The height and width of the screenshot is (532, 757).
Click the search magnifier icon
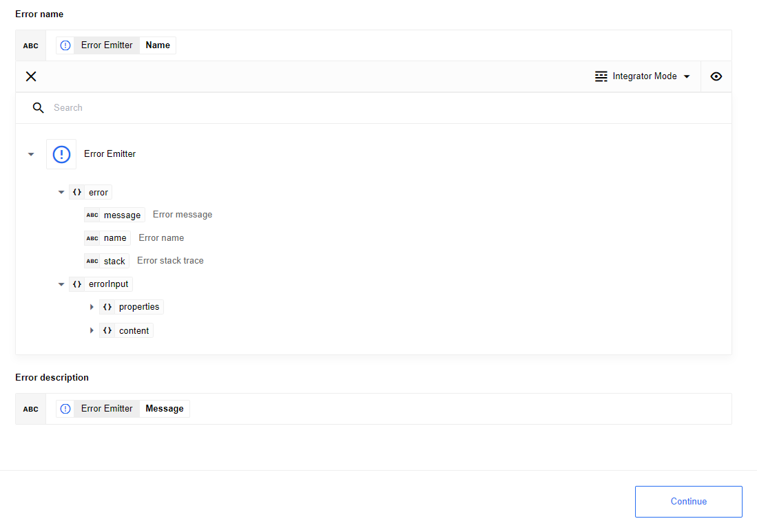[x=38, y=107]
